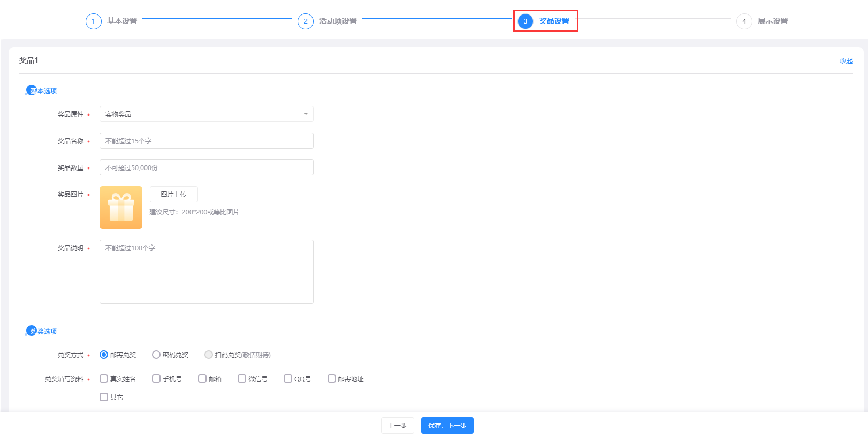The height and width of the screenshot is (437, 868).
Task: Focus the 奖品名称 input field
Action: click(206, 141)
